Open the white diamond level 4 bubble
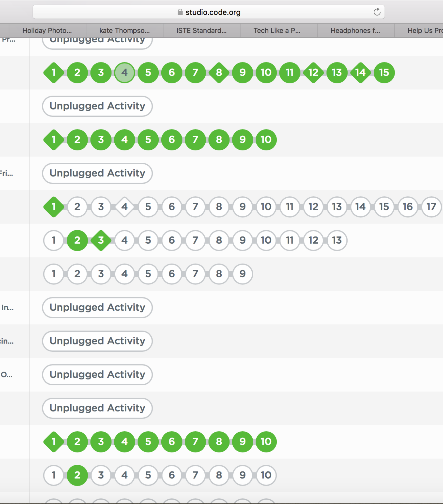Viewport: 443px width, 504px height. click(x=124, y=207)
